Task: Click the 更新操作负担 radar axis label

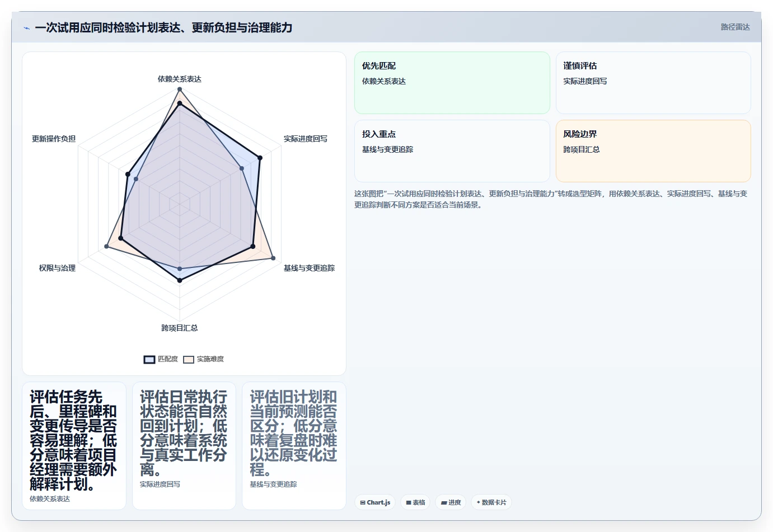Action: pos(54,139)
